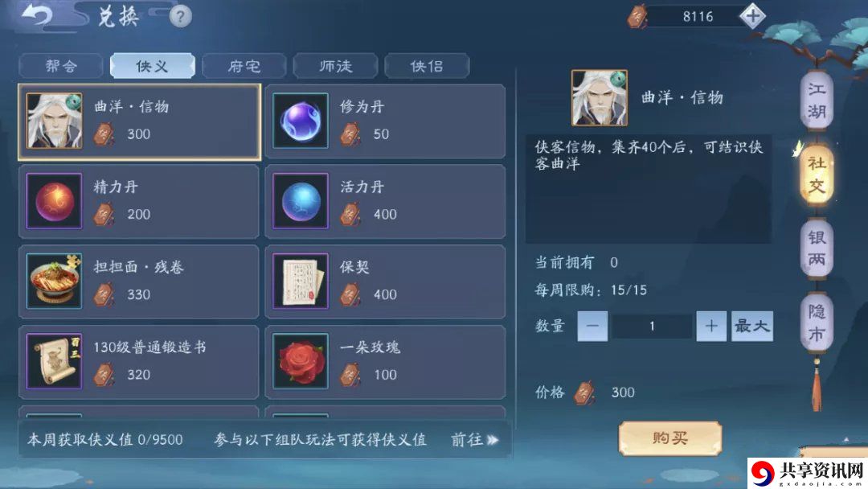Click the back arrow icon
Viewport: 868px width, 489px height.
(36, 15)
